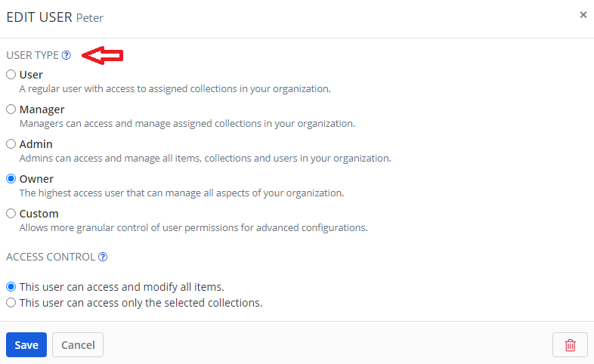594x364 pixels.
Task: Click the bold 'Manager' label text
Action: [42, 110]
